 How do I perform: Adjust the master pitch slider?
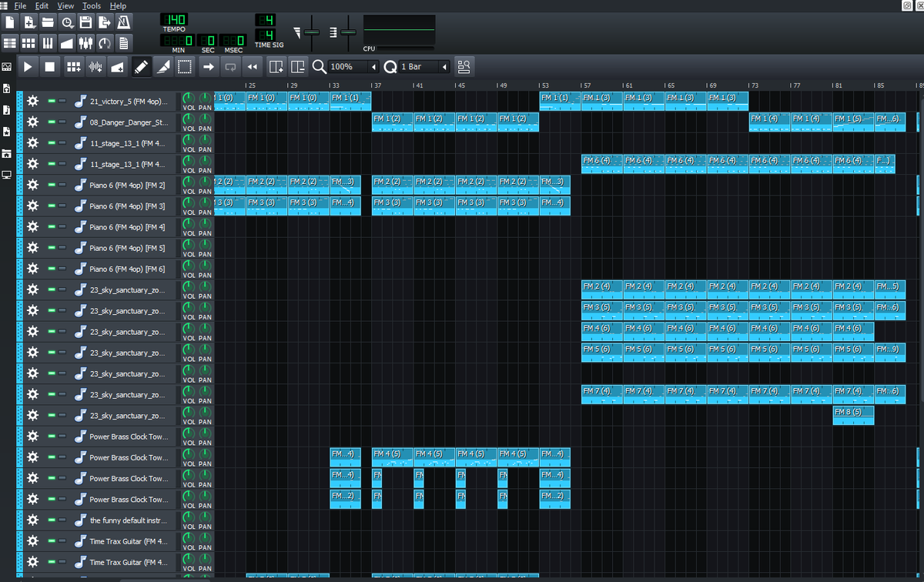(x=349, y=32)
